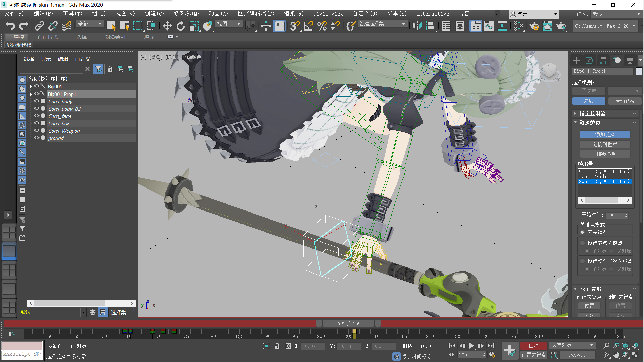Select the Link tool icon
This screenshot has height=362, width=644.
point(40,26)
